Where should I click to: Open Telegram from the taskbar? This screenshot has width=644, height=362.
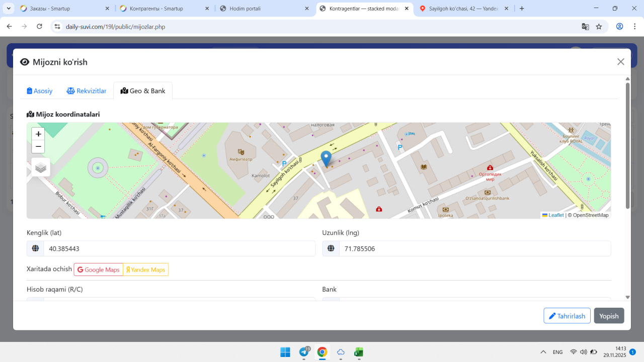304,352
